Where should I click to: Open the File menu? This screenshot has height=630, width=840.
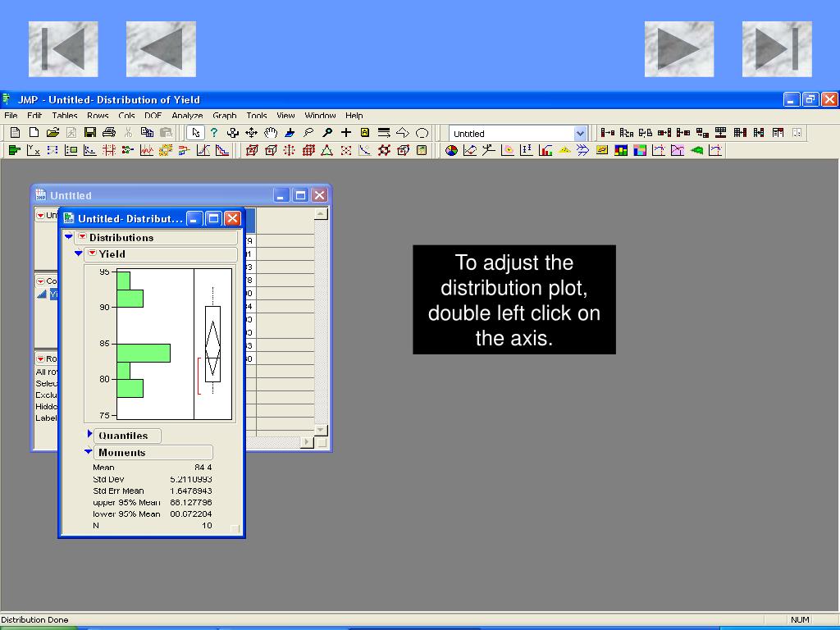[11, 115]
